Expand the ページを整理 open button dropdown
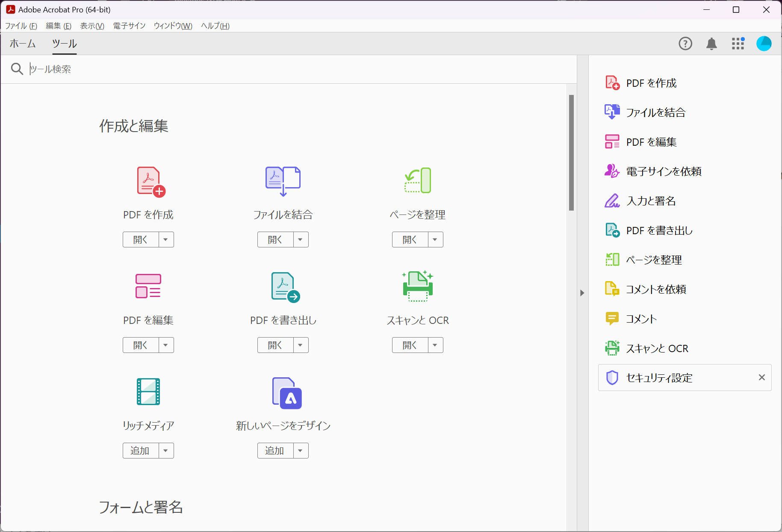The width and height of the screenshot is (782, 532). [x=436, y=239]
